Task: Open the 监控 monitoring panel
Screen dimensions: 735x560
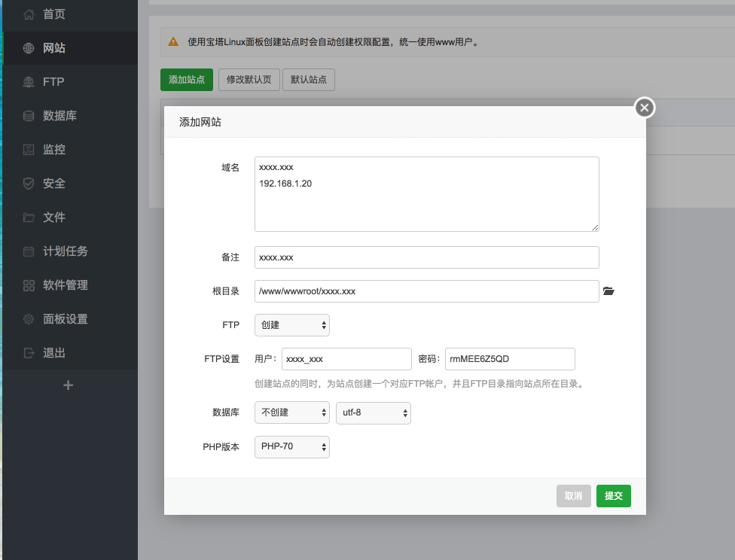Action: pyautogui.click(x=53, y=149)
